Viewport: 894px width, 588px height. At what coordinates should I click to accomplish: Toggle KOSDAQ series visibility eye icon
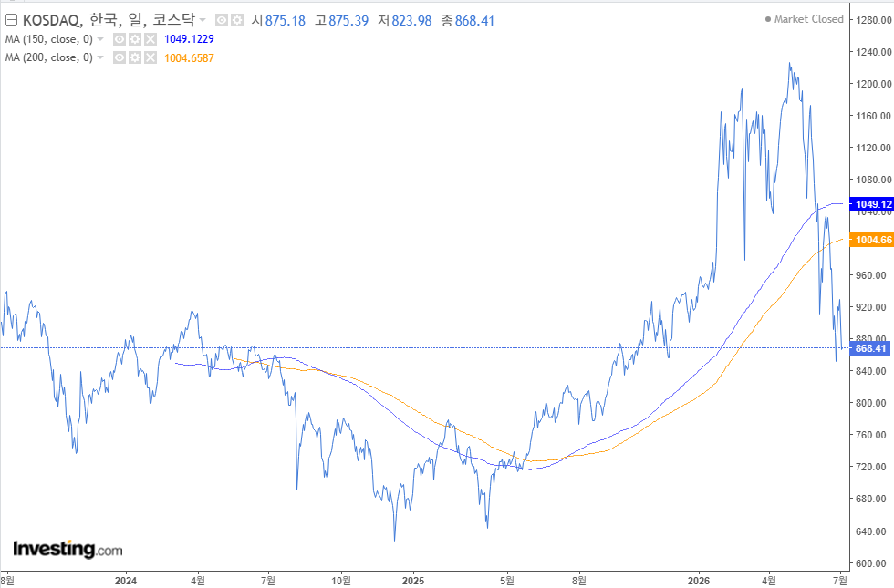pos(221,20)
